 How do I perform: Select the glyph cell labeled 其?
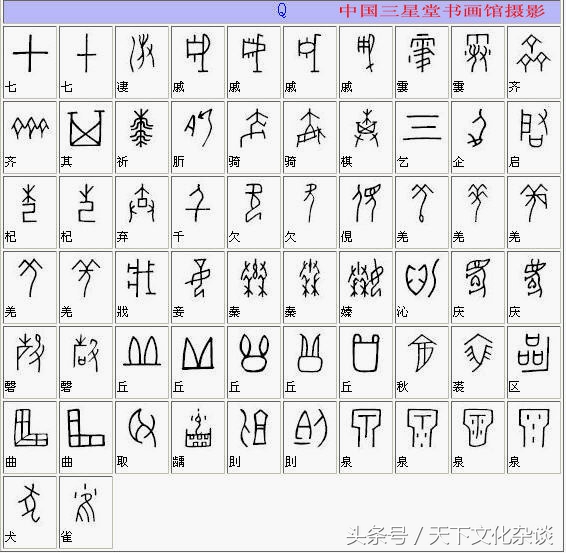point(86,137)
